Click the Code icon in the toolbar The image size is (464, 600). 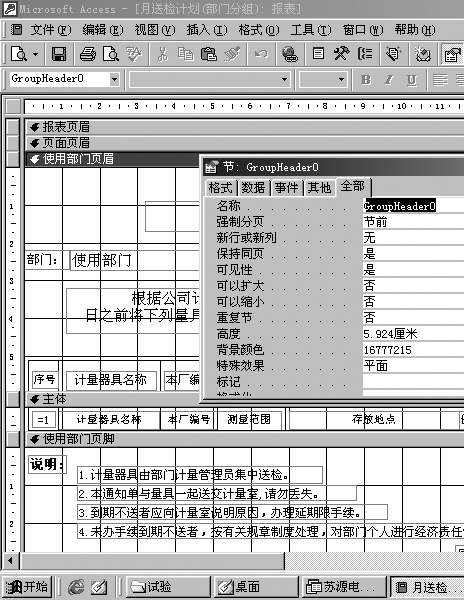pos(423,54)
